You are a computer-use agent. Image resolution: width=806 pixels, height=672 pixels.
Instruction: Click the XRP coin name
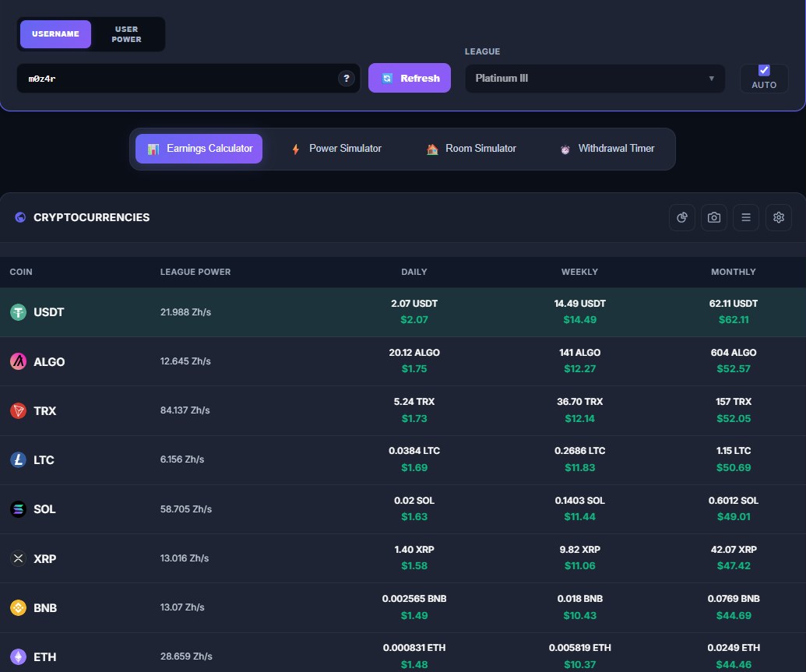[x=44, y=558]
